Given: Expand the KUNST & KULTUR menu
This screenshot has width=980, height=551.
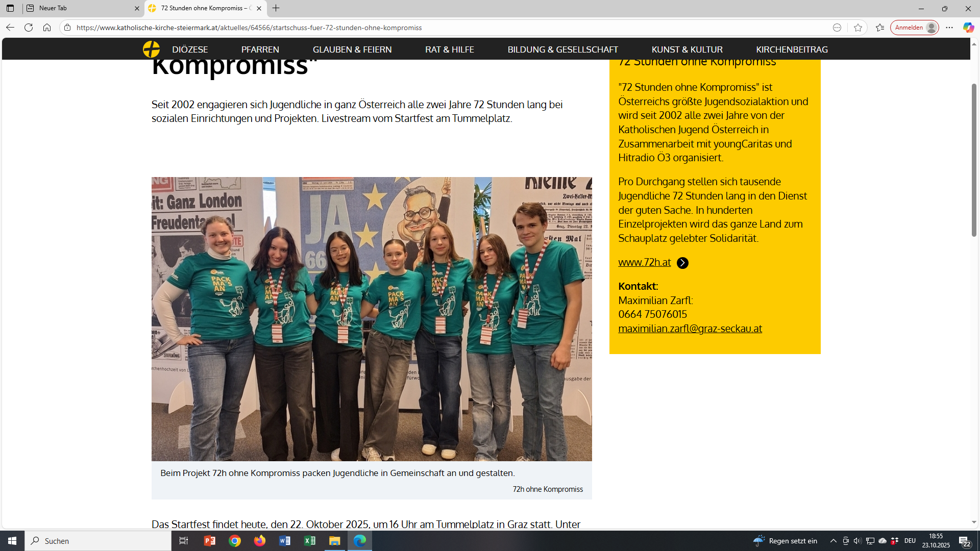Looking at the screenshot, I should tap(687, 49).
